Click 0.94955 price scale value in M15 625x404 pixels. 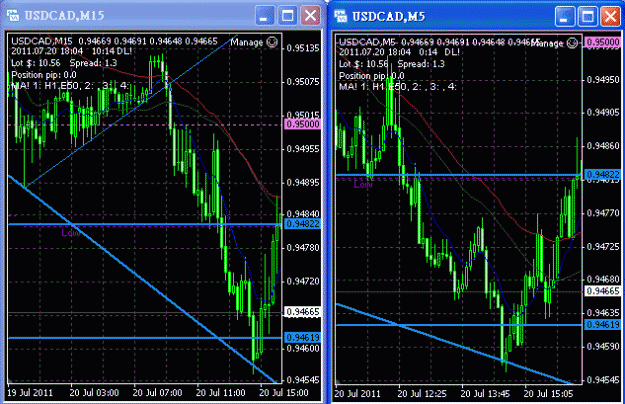click(303, 149)
